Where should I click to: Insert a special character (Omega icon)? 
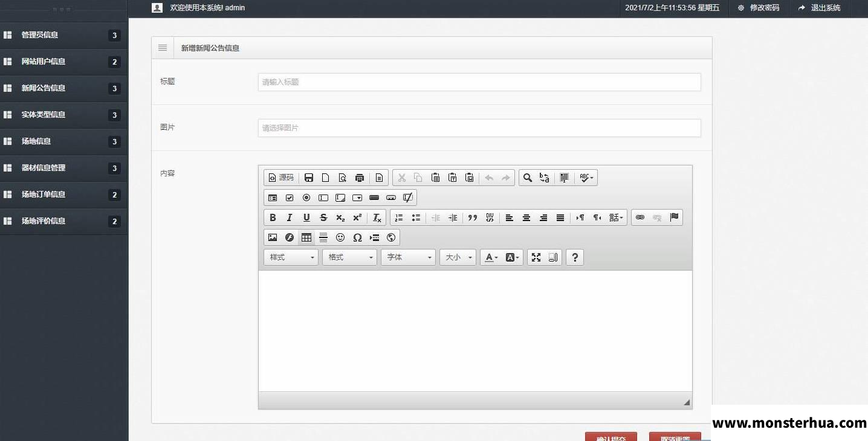(x=357, y=237)
